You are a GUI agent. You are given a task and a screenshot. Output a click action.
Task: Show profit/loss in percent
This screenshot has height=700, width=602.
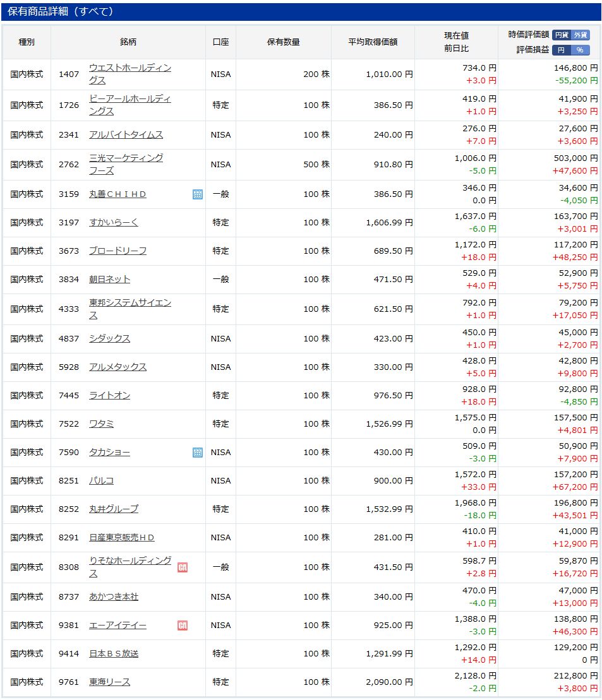[580, 50]
